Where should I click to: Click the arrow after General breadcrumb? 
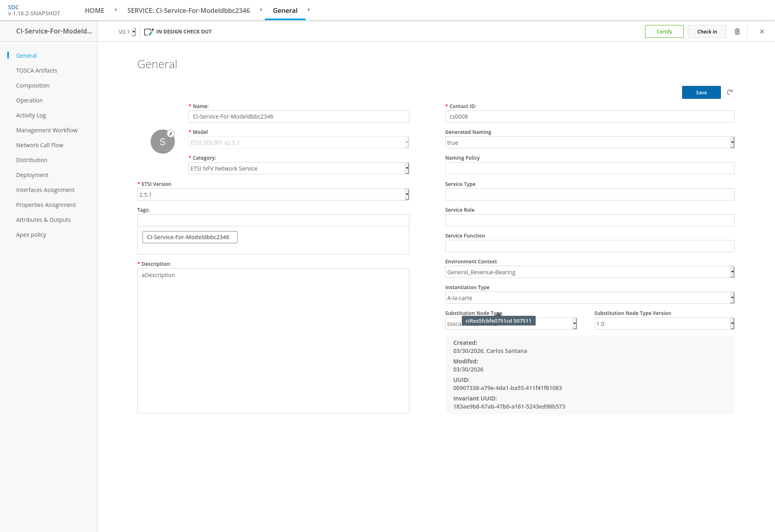coord(309,10)
